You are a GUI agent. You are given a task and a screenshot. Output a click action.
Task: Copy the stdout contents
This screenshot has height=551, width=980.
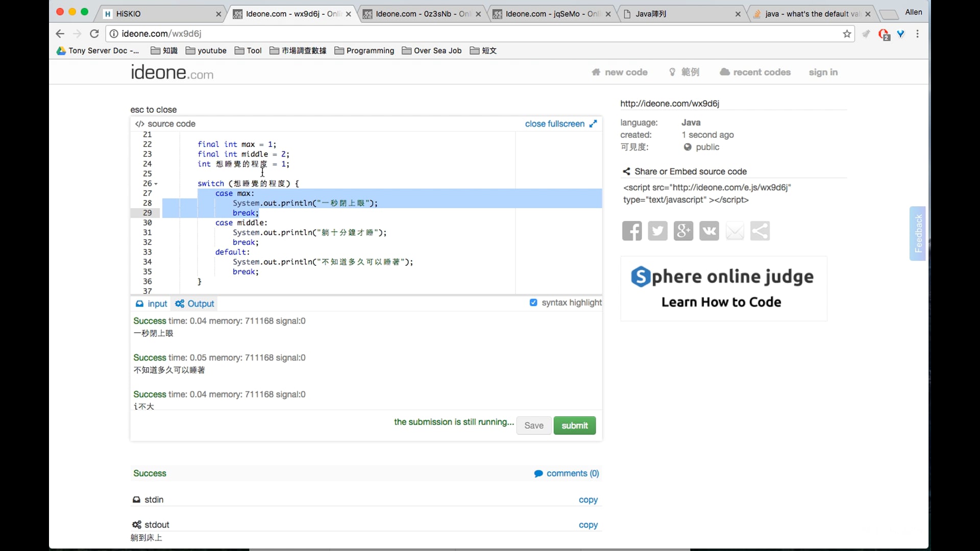tap(588, 525)
